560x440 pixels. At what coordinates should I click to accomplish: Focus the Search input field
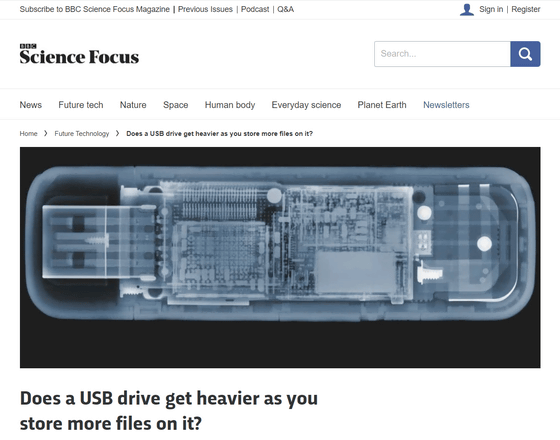click(x=442, y=54)
